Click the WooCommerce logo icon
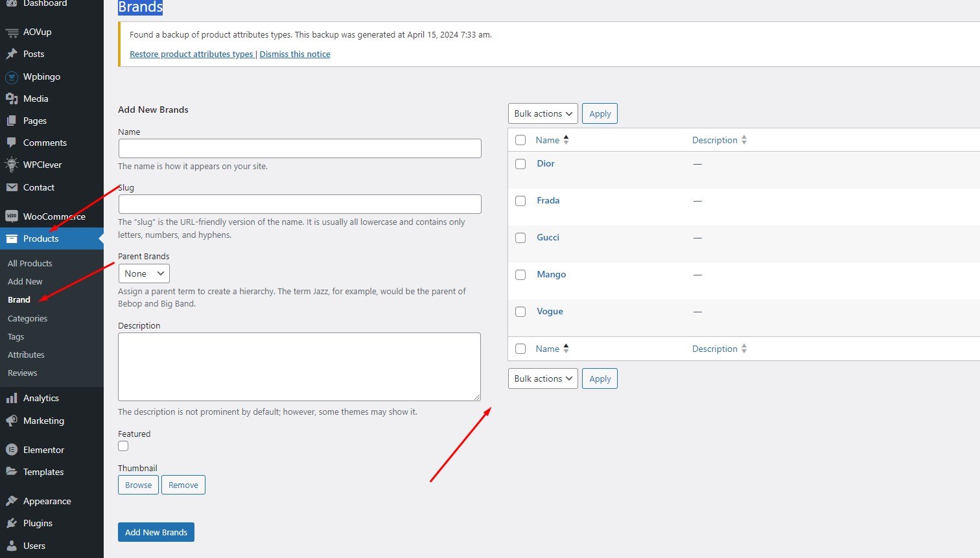 pyautogui.click(x=12, y=216)
